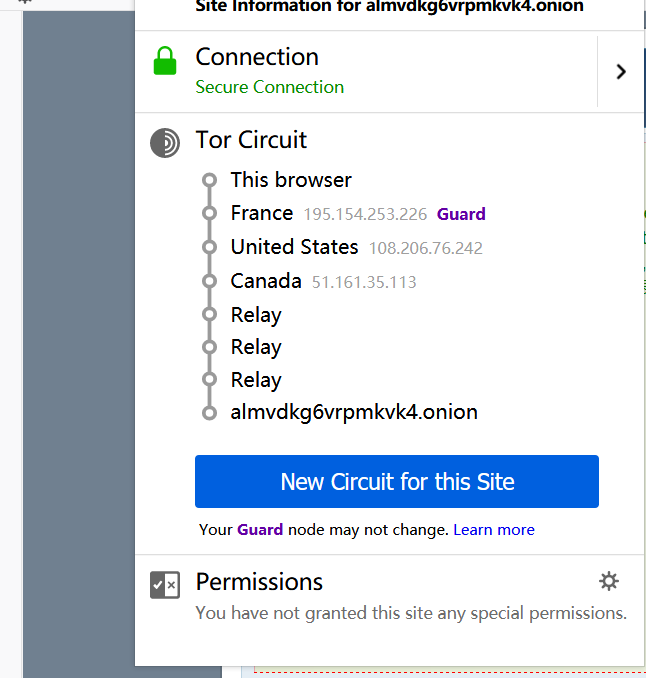Open the Learn more link

(494, 530)
